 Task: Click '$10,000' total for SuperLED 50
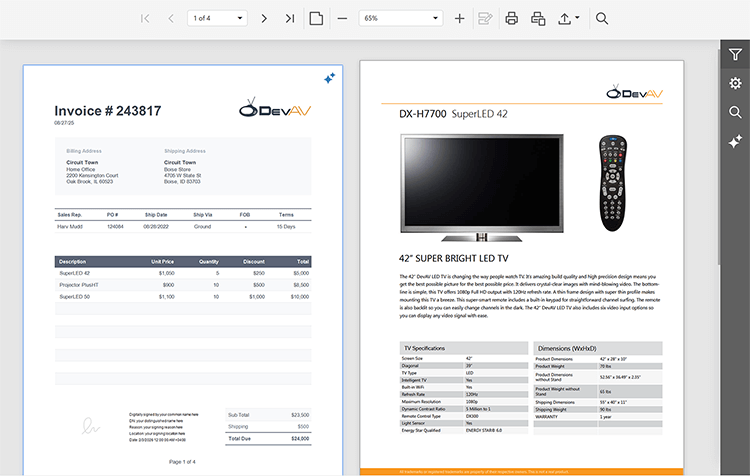coord(300,297)
